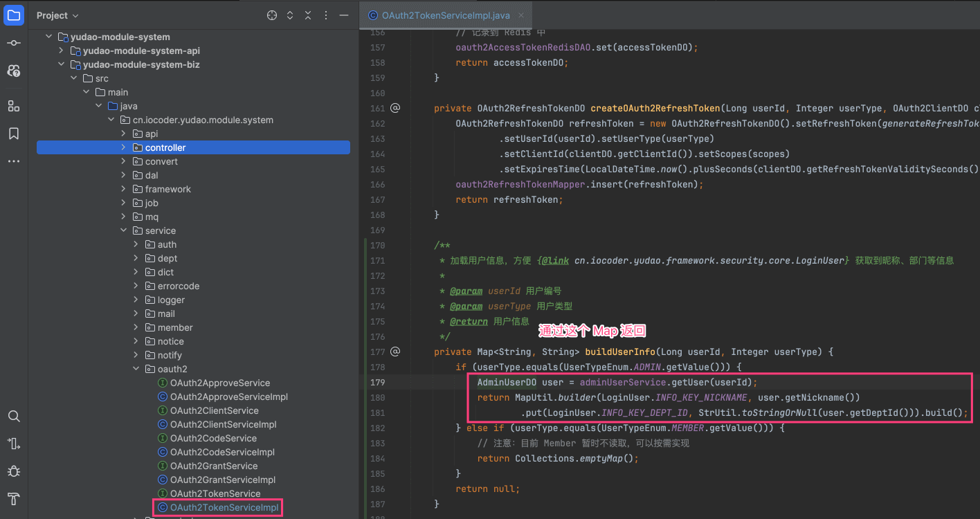Click the annotation gutter icon beside buildUserInfo
The image size is (980, 519).
394,352
